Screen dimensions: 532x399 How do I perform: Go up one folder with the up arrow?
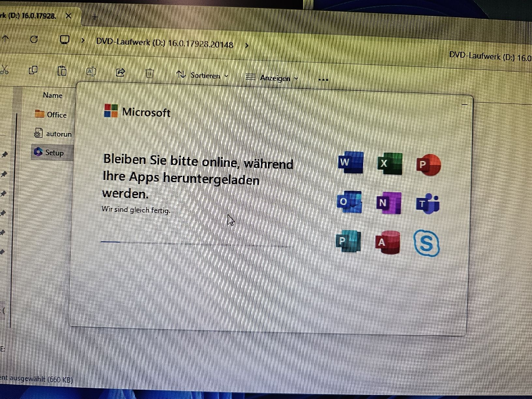click(6, 39)
